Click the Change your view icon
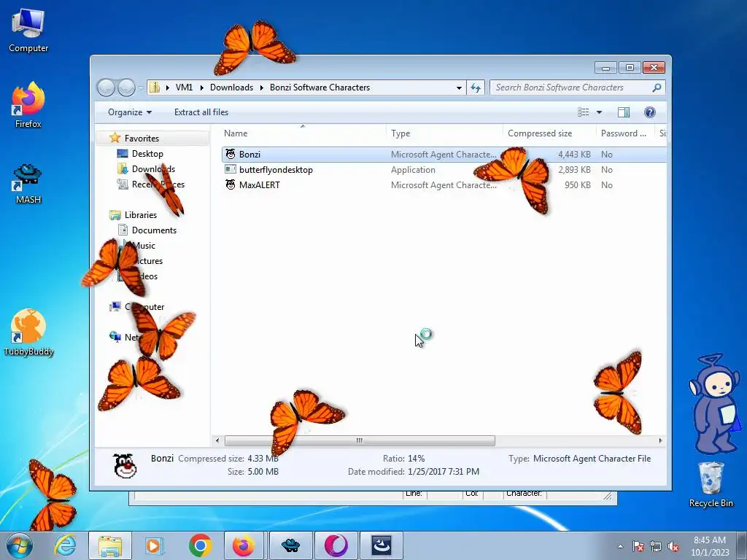747x560 pixels. [583, 112]
